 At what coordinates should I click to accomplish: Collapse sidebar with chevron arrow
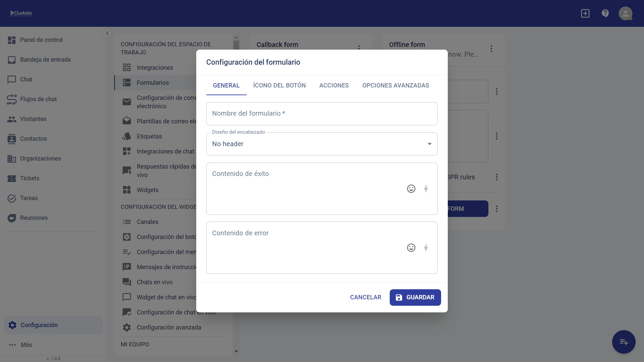[x=107, y=33]
